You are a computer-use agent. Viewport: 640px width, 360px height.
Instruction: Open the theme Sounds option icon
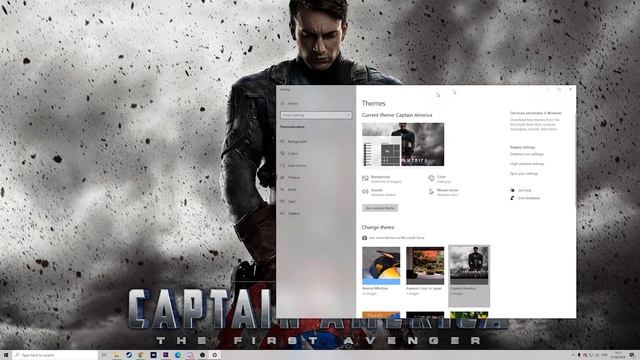365,192
